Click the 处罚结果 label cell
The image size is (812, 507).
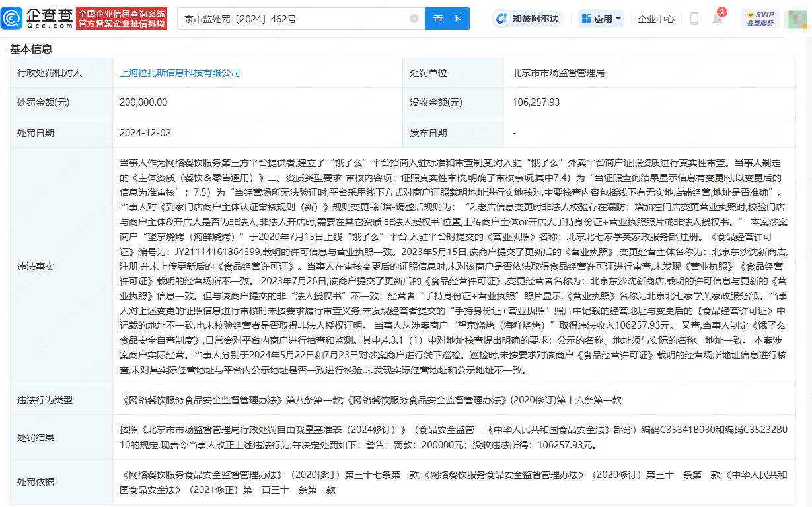(61, 437)
